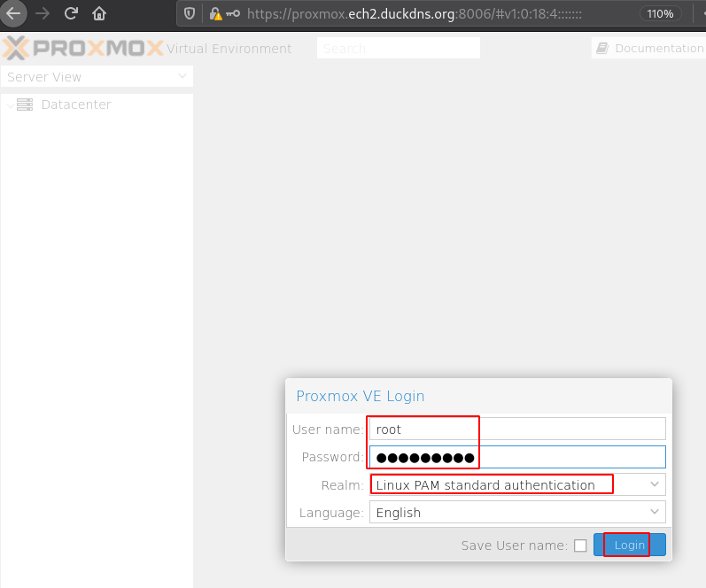Open the tracking protection shield icon

coord(190,14)
